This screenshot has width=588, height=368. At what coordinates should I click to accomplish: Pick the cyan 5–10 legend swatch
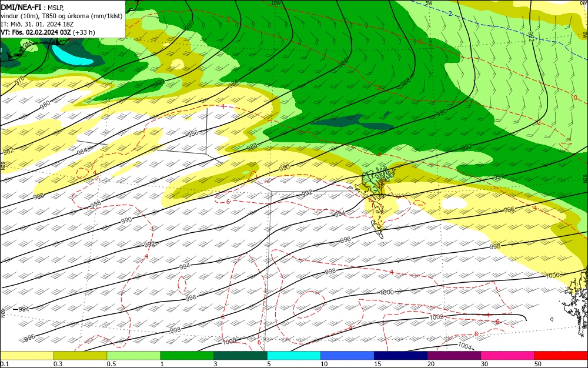point(293,356)
